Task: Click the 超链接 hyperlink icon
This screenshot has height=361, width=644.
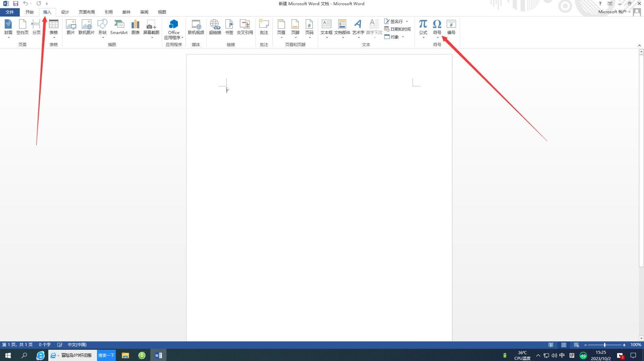Action: coord(215,27)
